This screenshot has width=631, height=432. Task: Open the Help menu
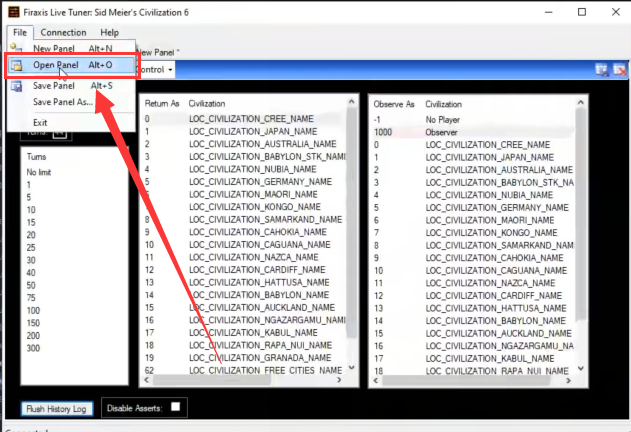[109, 32]
